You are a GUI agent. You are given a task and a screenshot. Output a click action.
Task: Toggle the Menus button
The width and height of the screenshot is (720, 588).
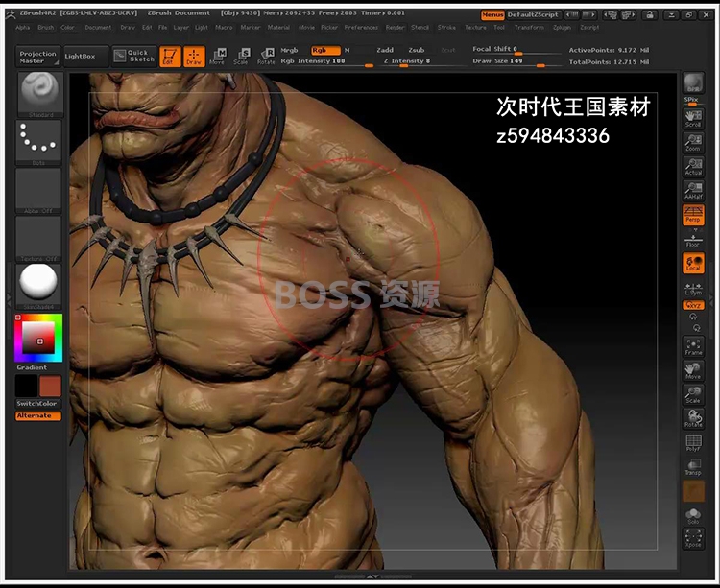492,14
